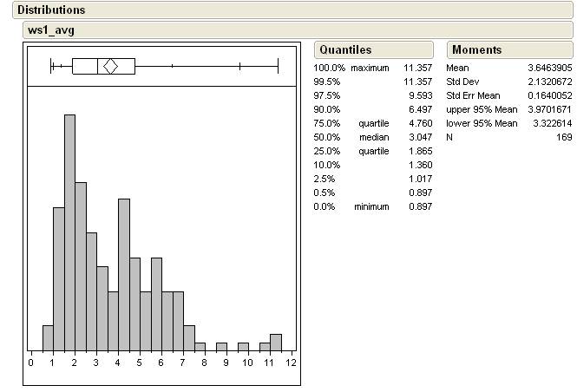This screenshot has width=577, height=392.
Task: Select the Mean value 3.6463905
Action: point(549,68)
